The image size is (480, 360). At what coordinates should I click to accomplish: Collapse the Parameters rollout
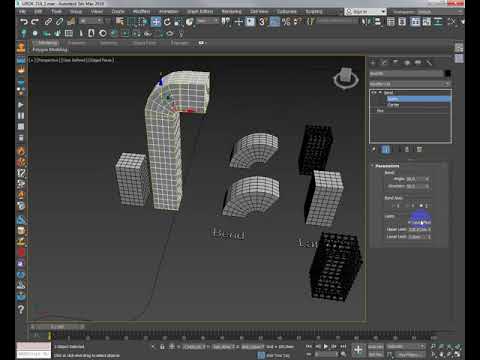[x=387, y=166]
